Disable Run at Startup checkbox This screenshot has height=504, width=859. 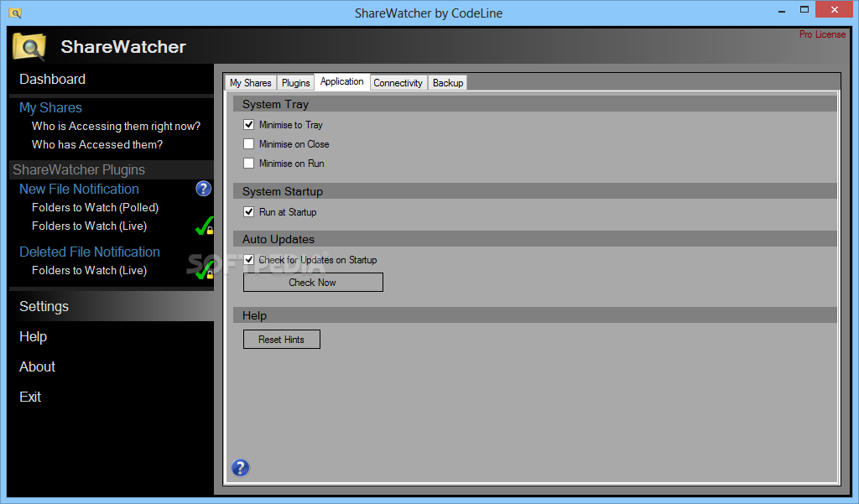(248, 212)
